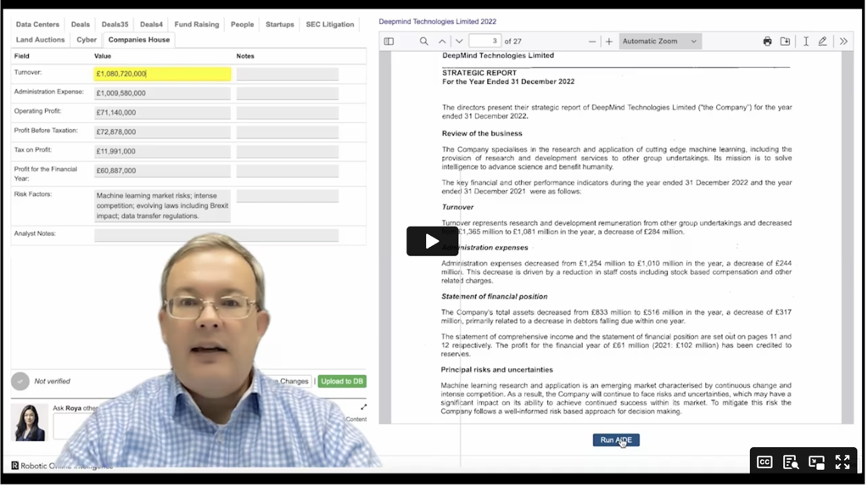This screenshot has height=487, width=868.
Task: Click the Profit Before Taxation value field
Action: pos(163,132)
